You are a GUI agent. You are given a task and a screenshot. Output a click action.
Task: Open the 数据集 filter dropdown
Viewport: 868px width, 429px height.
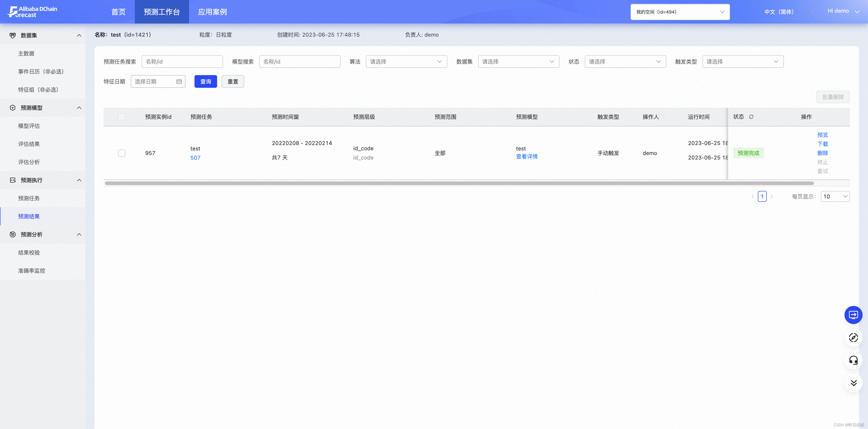click(519, 62)
